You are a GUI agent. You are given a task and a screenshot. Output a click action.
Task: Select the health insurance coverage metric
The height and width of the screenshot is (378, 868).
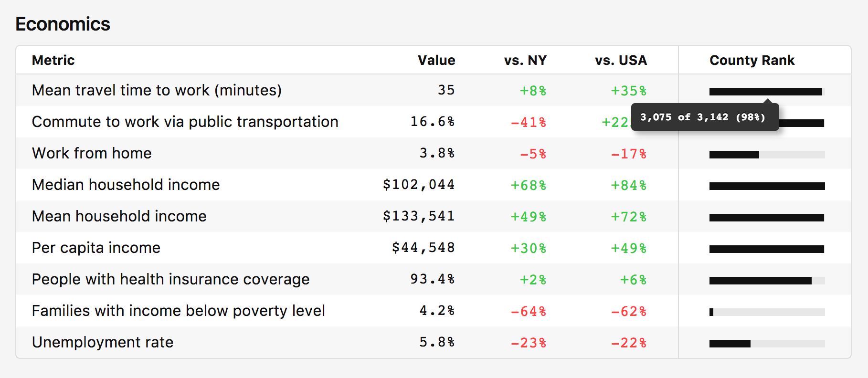coord(170,279)
